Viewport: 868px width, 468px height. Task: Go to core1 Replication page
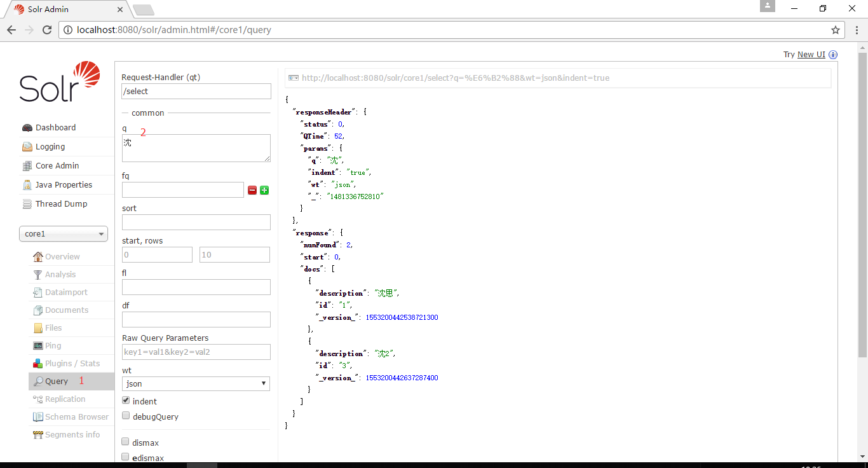pyautogui.click(x=65, y=399)
